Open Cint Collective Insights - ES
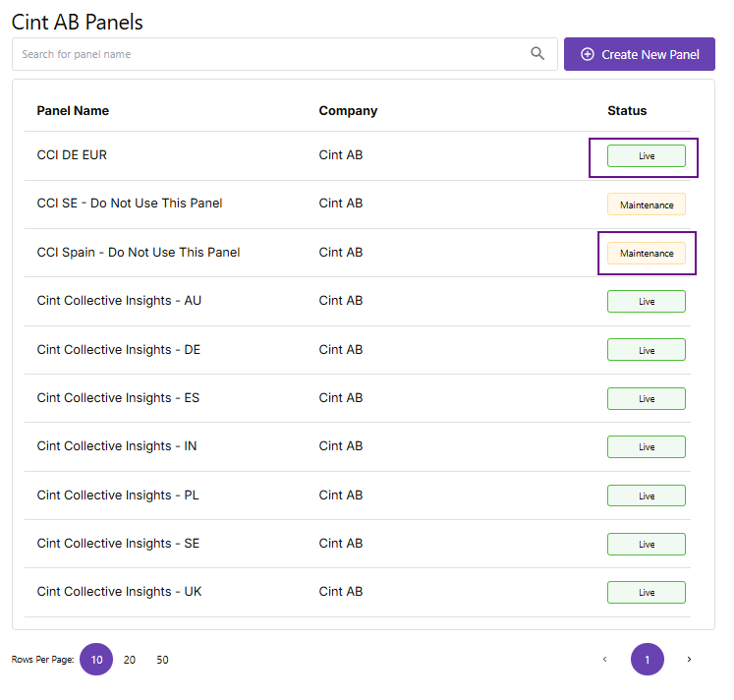 coord(119,398)
